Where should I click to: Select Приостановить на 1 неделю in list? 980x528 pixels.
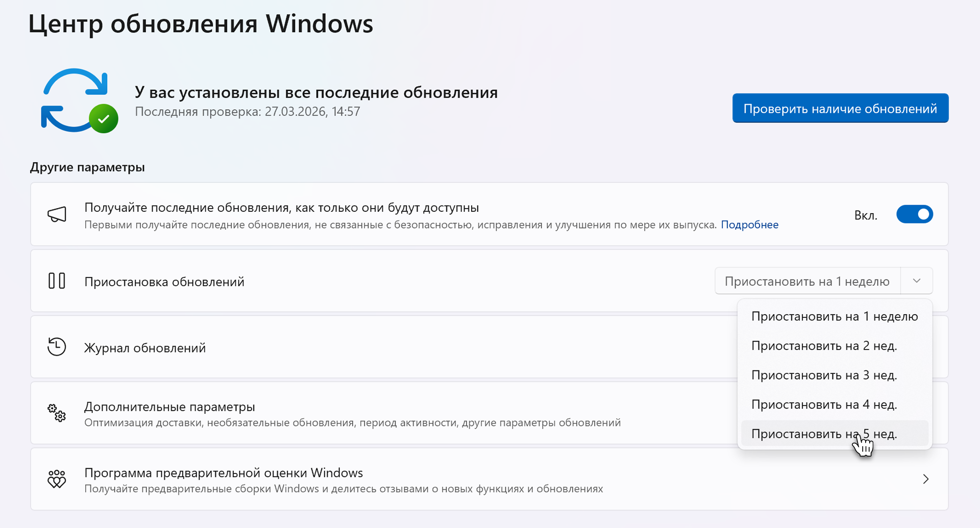(x=834, y=317)
